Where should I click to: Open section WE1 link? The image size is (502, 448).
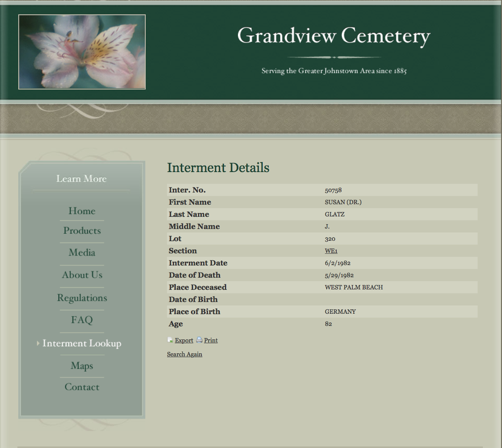click(331, 251)
